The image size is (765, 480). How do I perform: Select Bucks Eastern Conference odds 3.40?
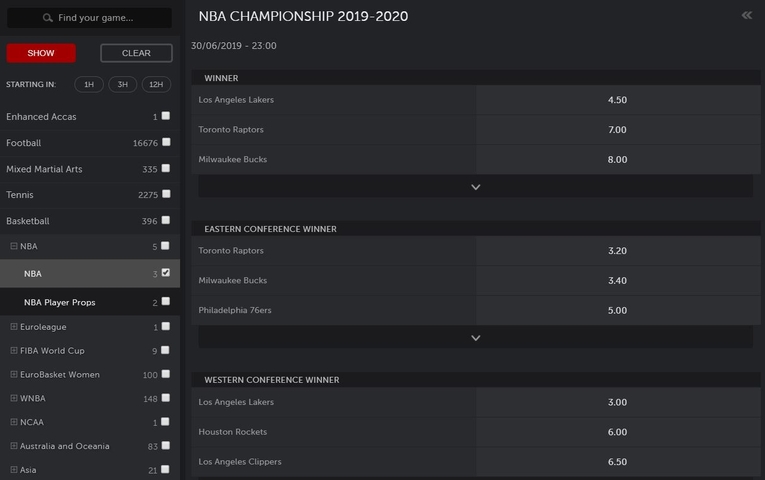[x=618, y=280]
